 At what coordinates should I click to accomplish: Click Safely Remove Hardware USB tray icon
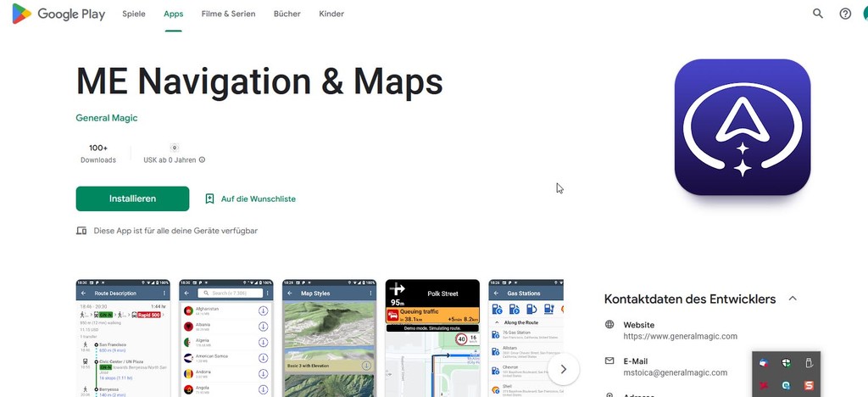tap(809, 363)
